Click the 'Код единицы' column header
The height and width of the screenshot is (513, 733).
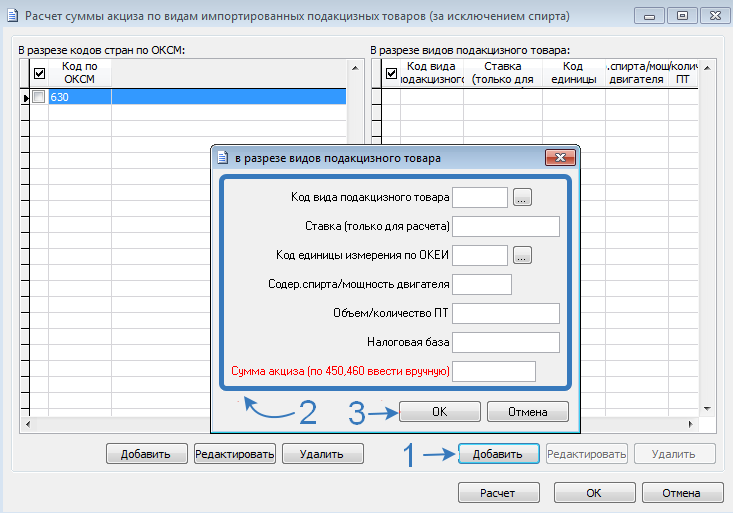[x=574, y=73]
